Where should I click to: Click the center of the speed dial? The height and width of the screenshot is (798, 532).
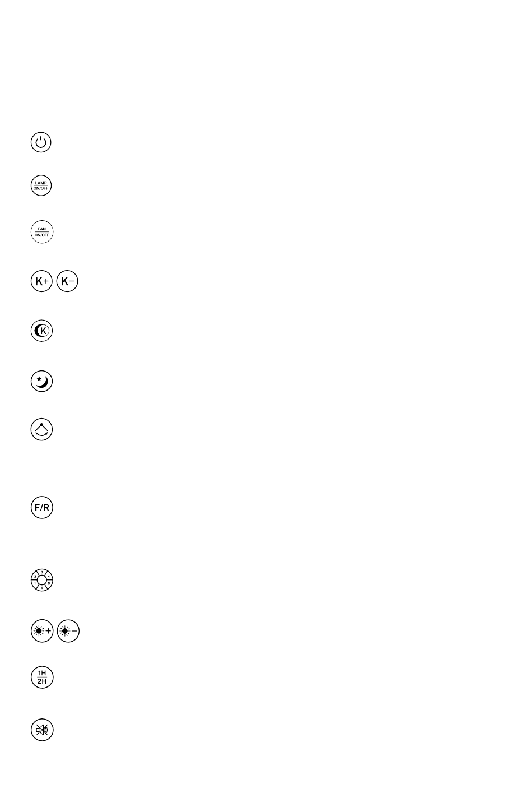coord(42,580)
